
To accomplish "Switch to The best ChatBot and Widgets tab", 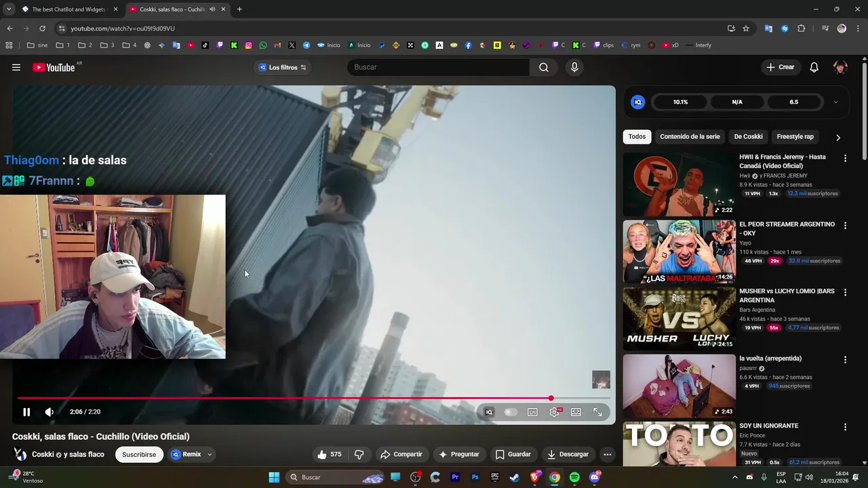I will coord(69,9).
